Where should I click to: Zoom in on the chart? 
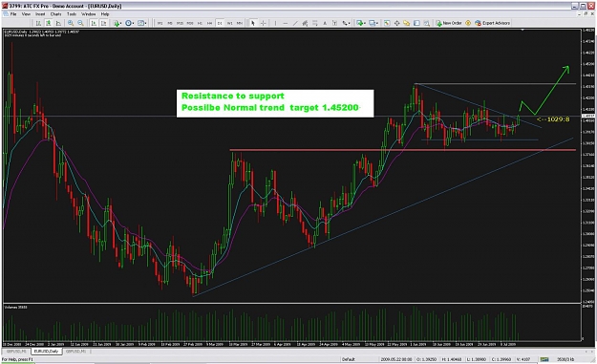(71, 23)
